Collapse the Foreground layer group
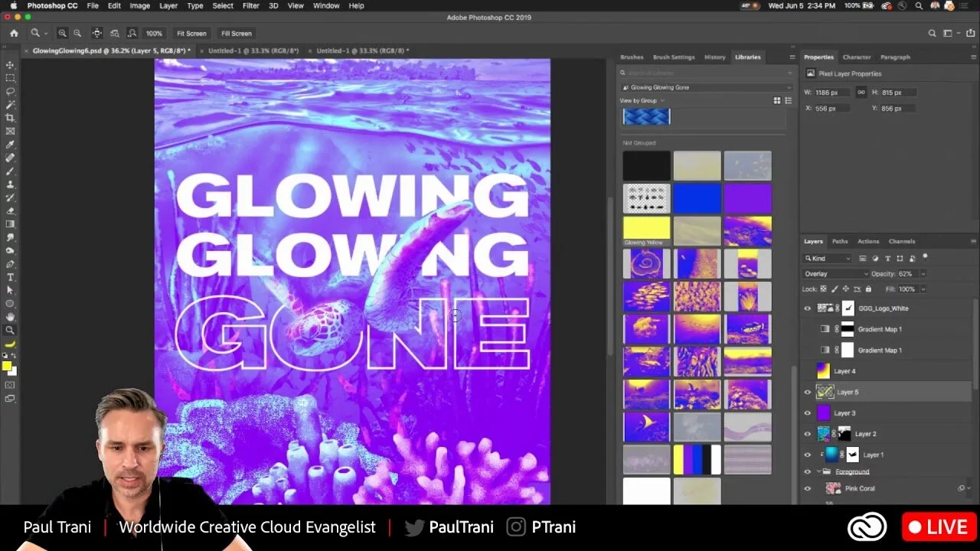Image resolution: width=980 pixels, height=551 pixels. (818, 471)
